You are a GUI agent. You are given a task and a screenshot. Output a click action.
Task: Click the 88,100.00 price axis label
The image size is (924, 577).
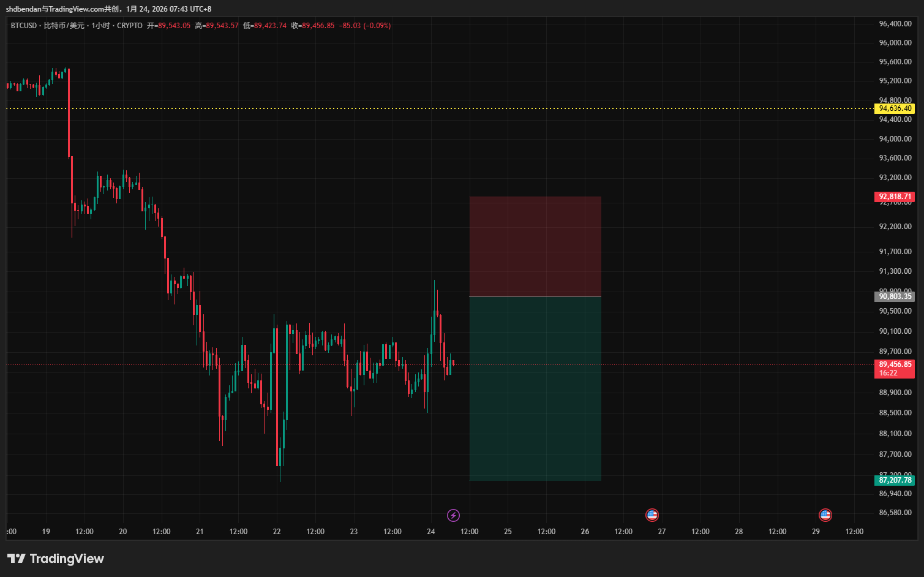point(895,434)
